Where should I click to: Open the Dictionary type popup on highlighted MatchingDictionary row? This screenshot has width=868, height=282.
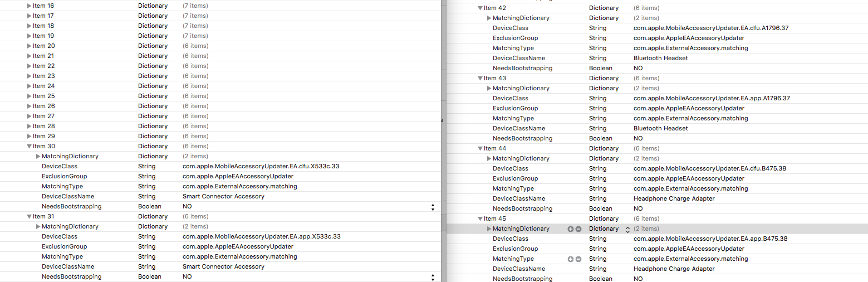(x=627, y=229)
